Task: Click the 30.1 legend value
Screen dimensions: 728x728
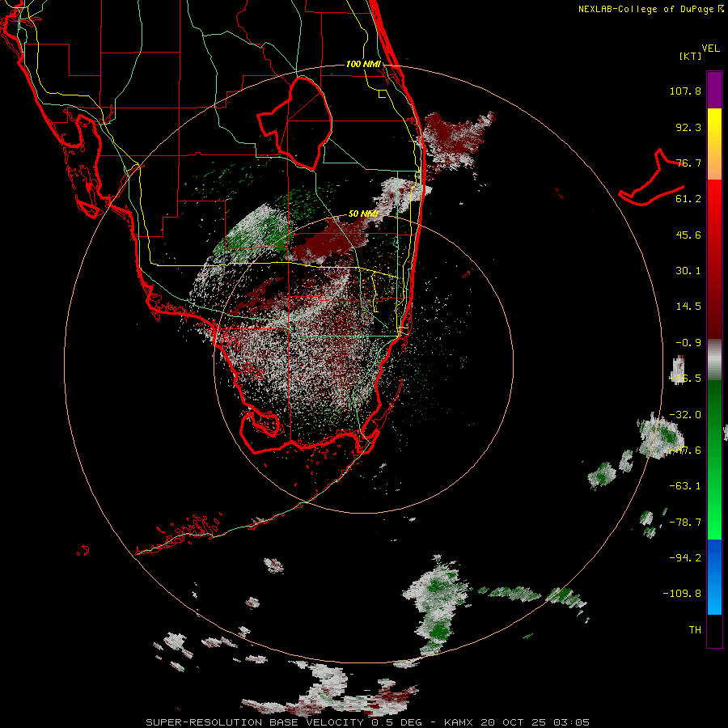Action: [x=688, y=271]
